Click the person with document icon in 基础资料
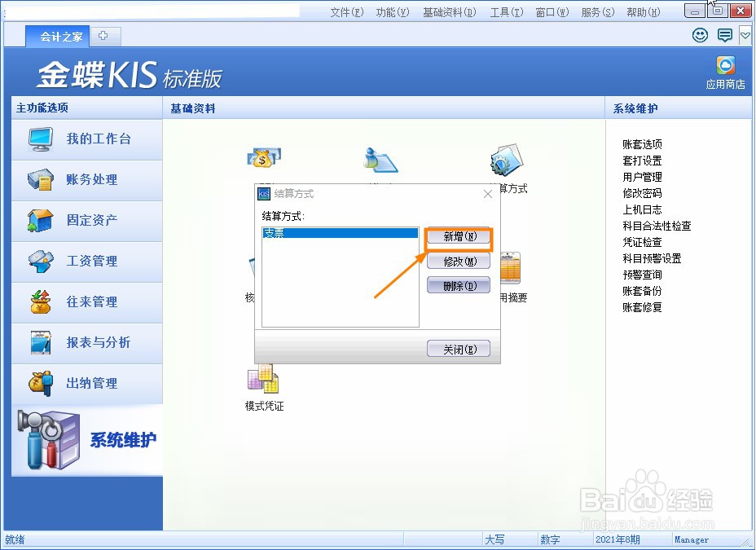The width and height of the screenshot is (756, 550). coord(380,160)
